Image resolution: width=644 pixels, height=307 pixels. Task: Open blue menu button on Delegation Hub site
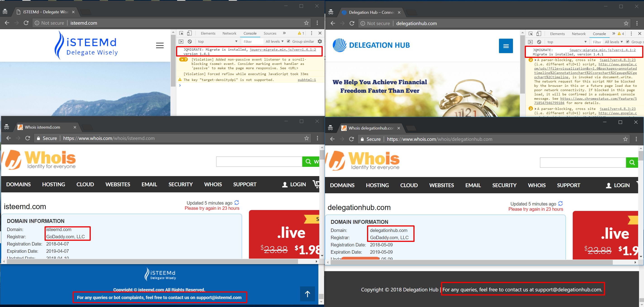pyautogui.click(x=506, y=46)
